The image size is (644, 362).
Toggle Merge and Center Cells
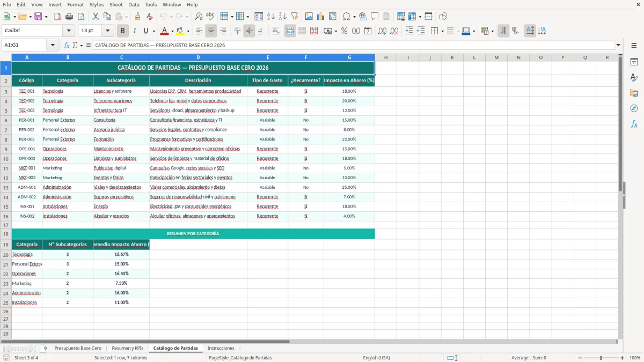tap(290, 31)
